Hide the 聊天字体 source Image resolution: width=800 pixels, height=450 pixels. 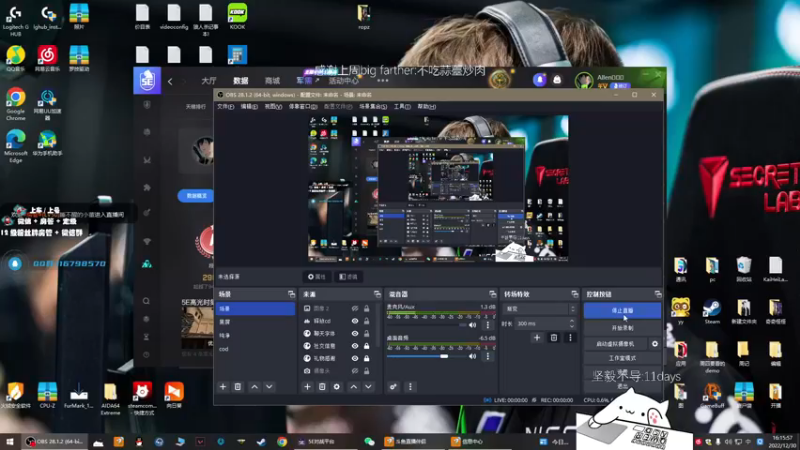[x=355, y=334]
